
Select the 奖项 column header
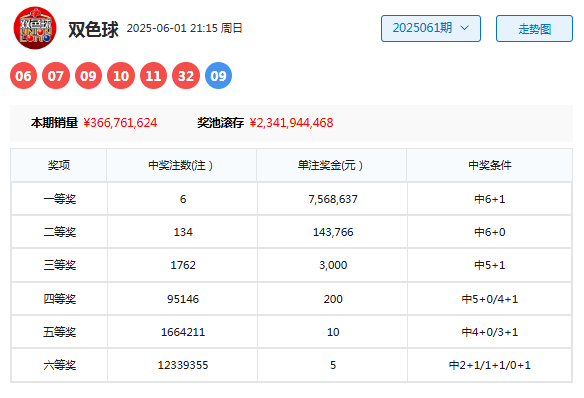(x=59, y=165)
